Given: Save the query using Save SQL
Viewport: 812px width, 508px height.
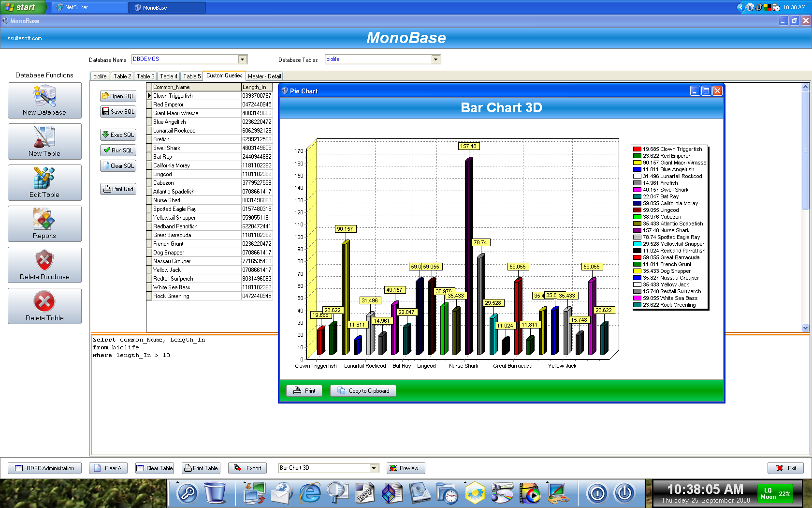Looking at the screenshot, I should click(118, 112).
